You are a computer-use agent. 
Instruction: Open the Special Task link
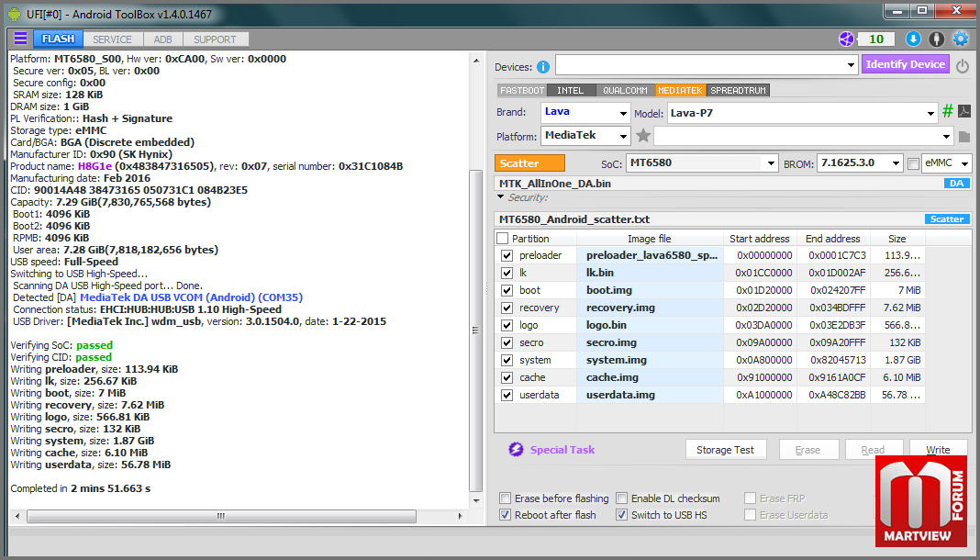click(562, 450)
